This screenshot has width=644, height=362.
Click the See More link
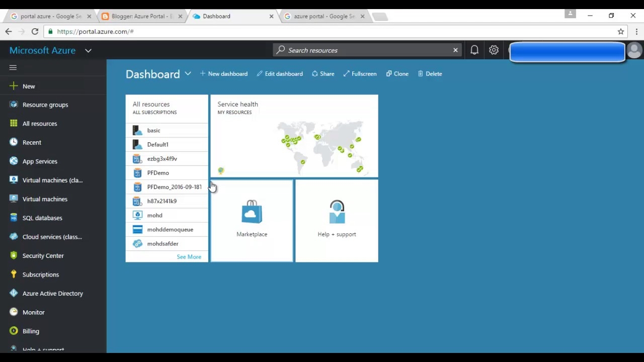pos(189,257)
